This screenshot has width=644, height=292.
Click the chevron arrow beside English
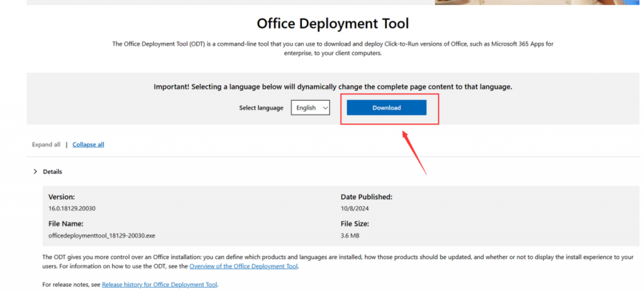pos(325,108)
